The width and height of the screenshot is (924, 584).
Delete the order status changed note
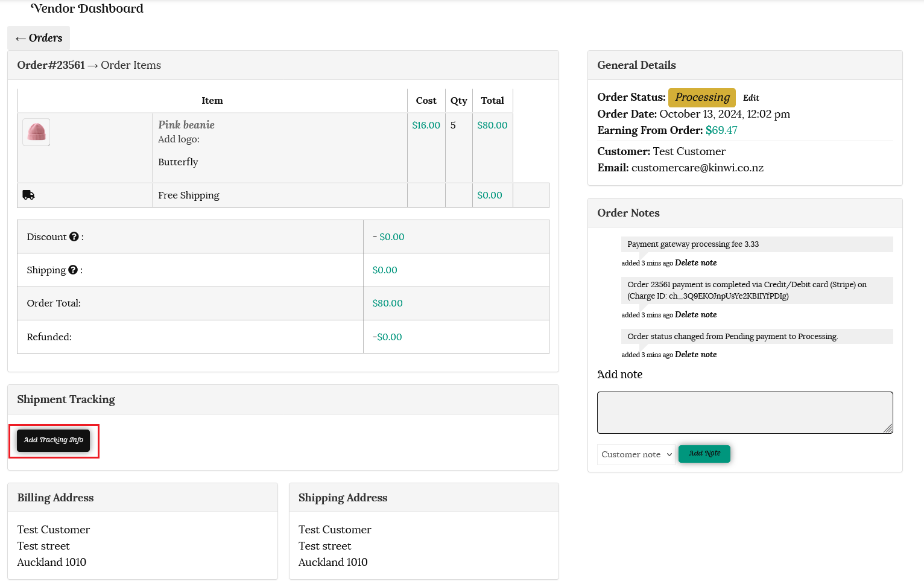coord(695,355)
